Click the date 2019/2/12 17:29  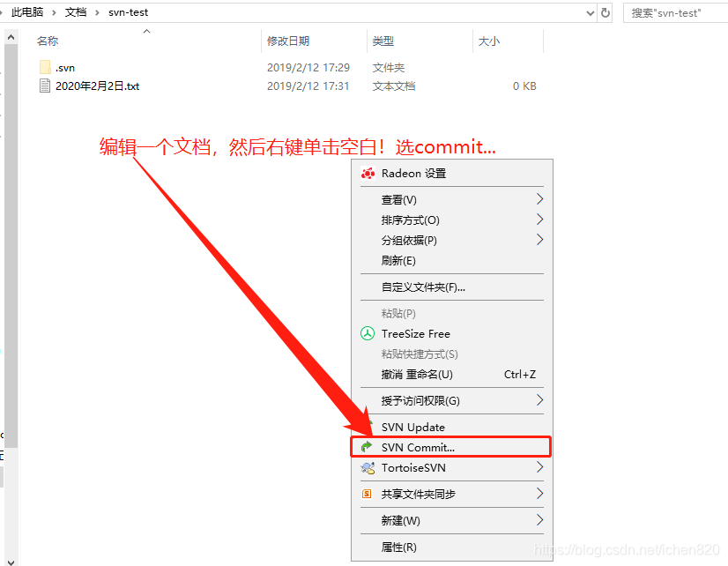[x=308, y=67]
